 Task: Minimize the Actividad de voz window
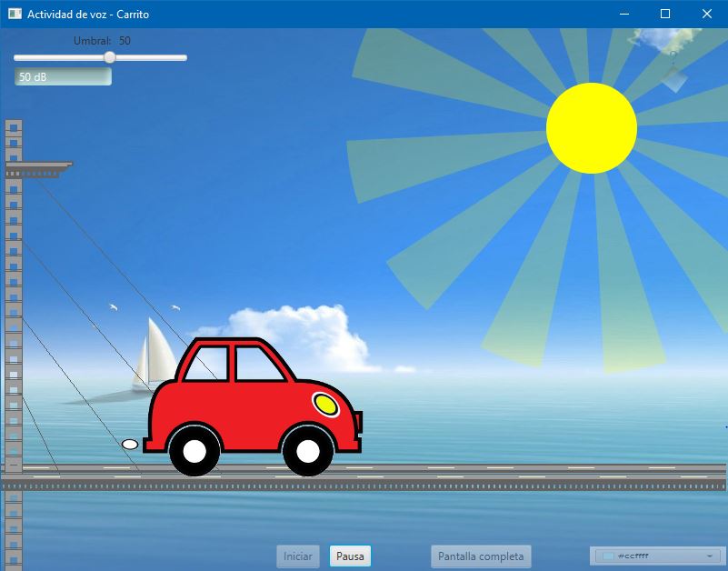(x=624, y=14)
